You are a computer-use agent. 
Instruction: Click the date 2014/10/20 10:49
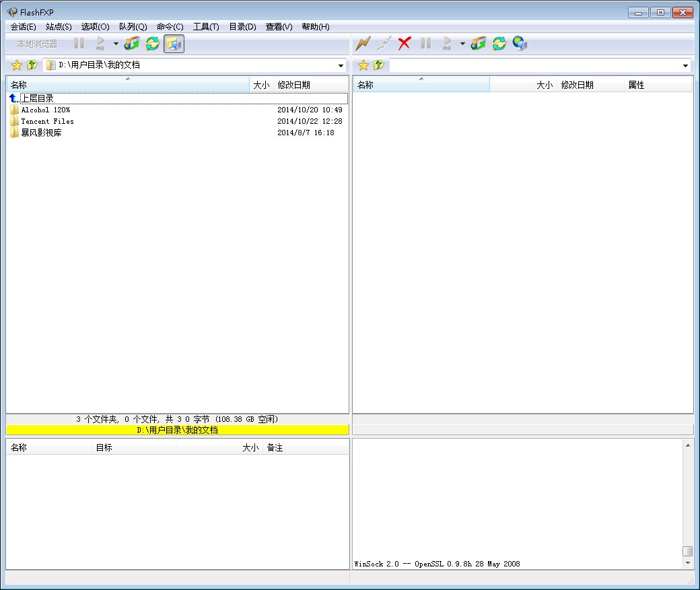[x=310, y=110]
